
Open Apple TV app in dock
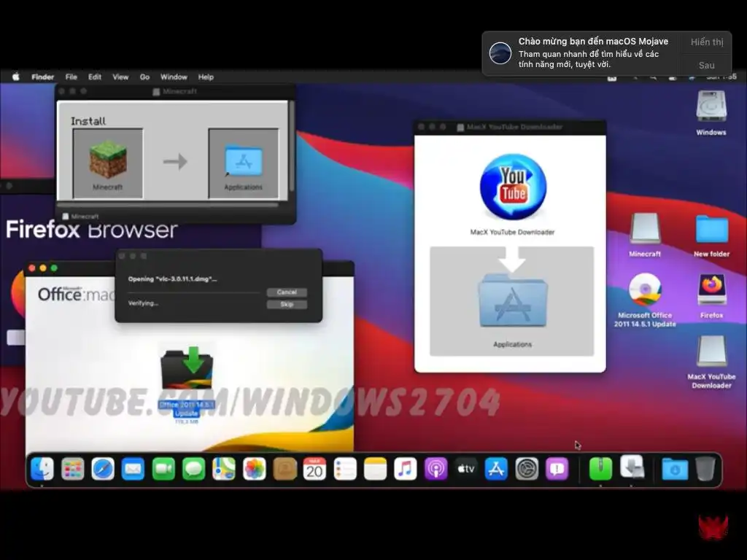pos(466,469)
